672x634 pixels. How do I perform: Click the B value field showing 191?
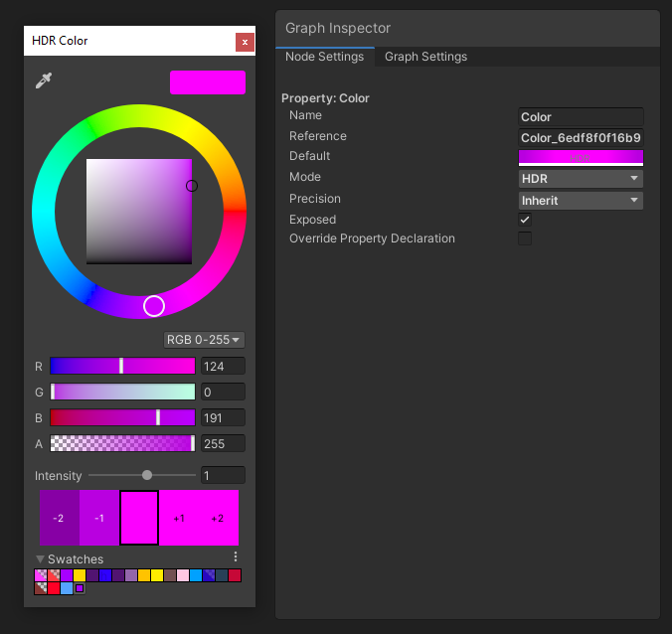point(223,417)
